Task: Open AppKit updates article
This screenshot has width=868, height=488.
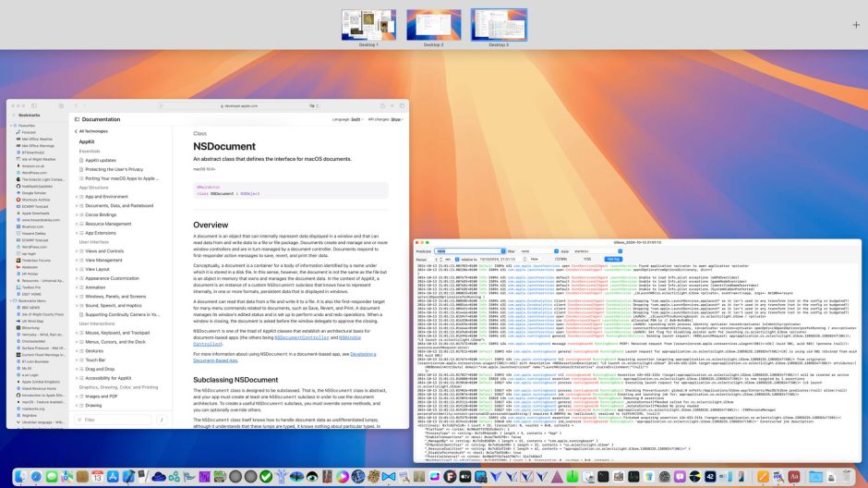Action: pos(101,160)
